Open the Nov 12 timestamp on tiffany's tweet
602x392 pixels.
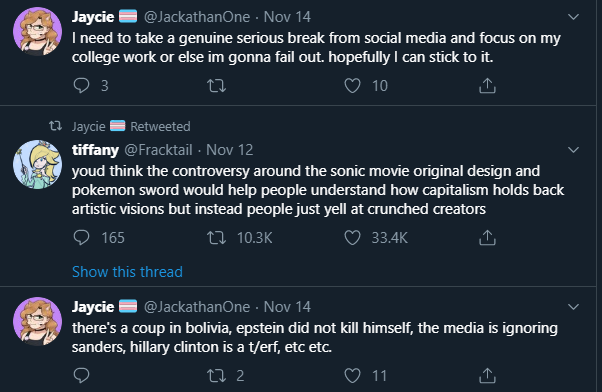click(x=230, y=150)
